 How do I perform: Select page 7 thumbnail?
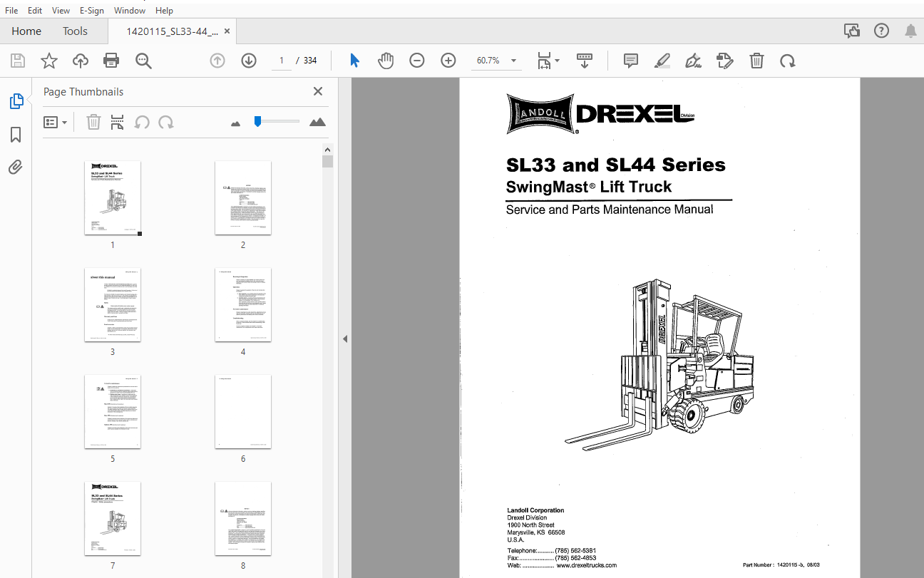pyautogui.click(x=113, y=518)
